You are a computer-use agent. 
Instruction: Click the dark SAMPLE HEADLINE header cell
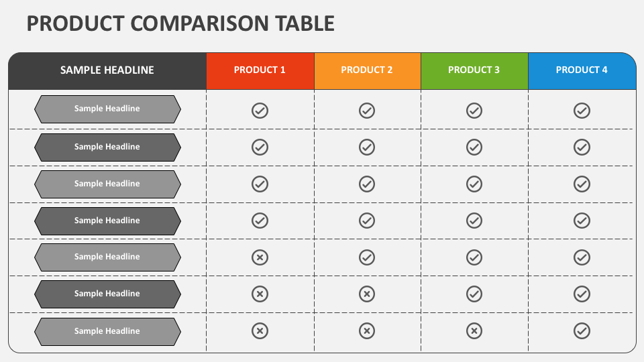coord(107,71)
